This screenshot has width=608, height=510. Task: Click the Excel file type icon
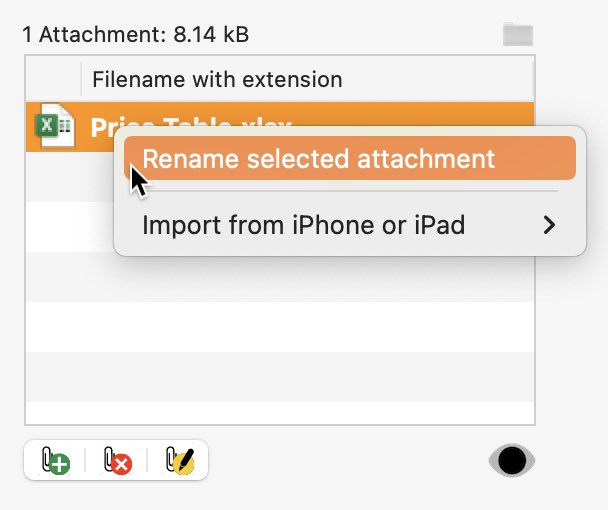55,126
